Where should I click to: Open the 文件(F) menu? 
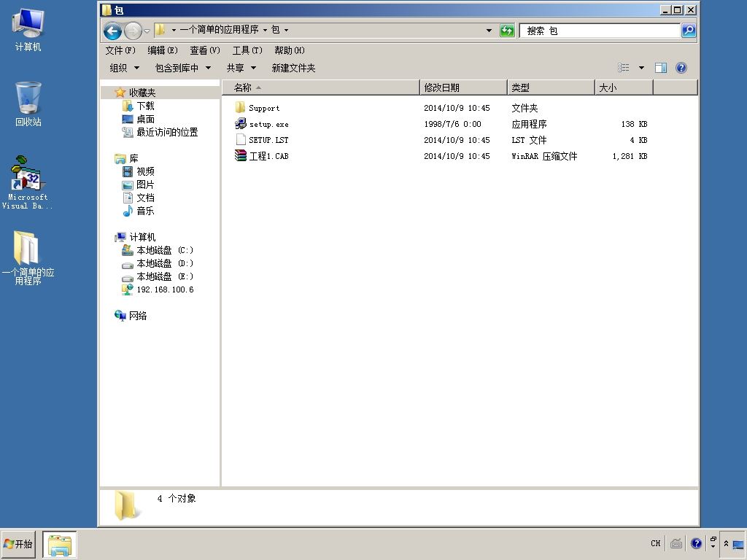[x=120, y=50]
